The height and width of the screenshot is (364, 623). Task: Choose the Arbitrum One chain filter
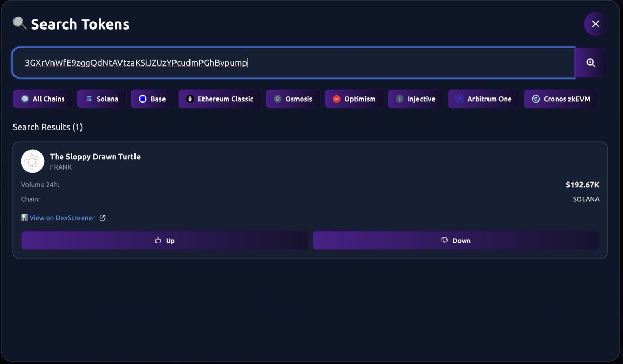tap(483, 99)
